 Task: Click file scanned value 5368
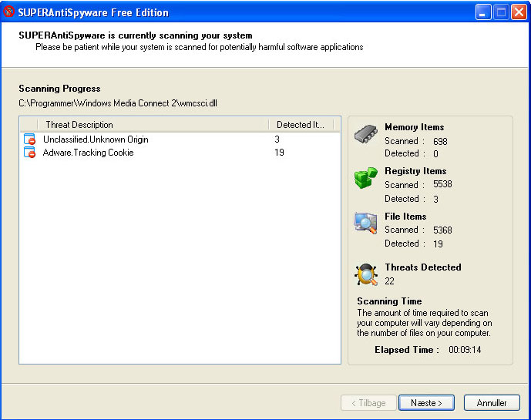coord(442,230)
